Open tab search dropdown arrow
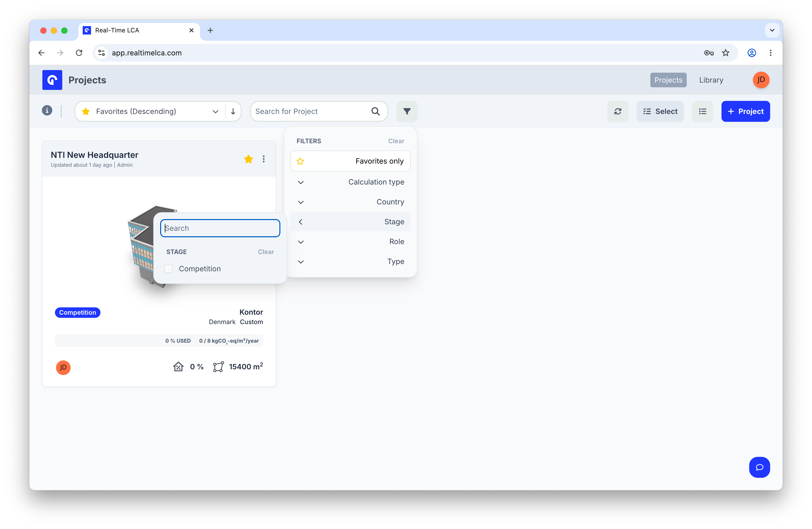Screen dimensions: 812x529 772,30
